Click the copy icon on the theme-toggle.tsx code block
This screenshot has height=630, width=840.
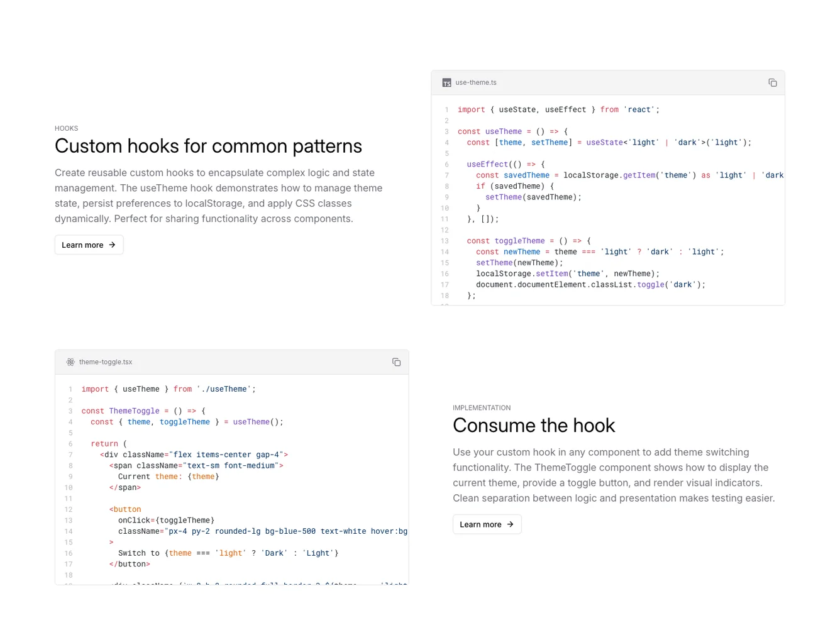click(397, 362)
